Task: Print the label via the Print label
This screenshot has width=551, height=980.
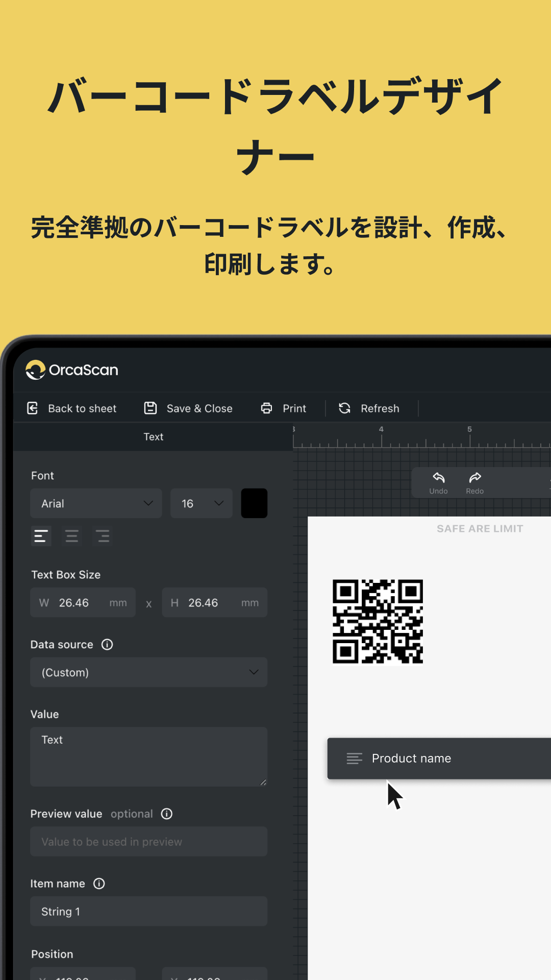Action: coord(294,408)
